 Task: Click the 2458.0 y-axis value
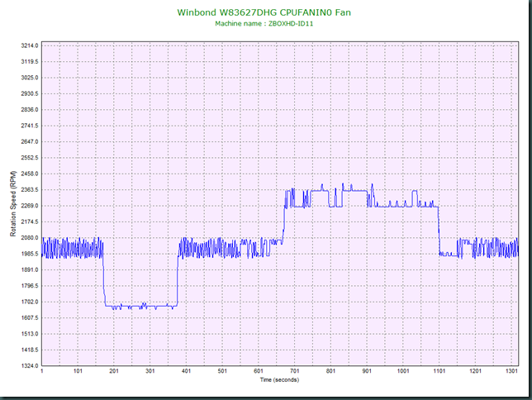tap(30, 174)
